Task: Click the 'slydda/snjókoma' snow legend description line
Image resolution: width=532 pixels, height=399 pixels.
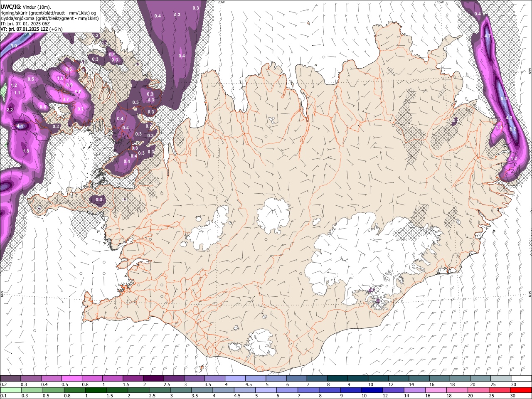Action: [x=49, y=18]
